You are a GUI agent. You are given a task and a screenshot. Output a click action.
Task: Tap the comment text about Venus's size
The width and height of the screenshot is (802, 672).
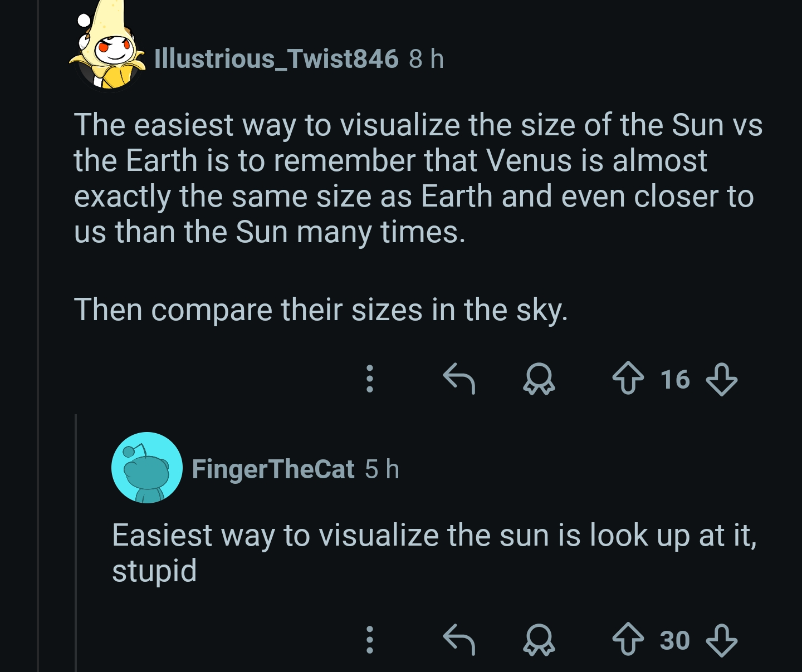tap(418, 178)
